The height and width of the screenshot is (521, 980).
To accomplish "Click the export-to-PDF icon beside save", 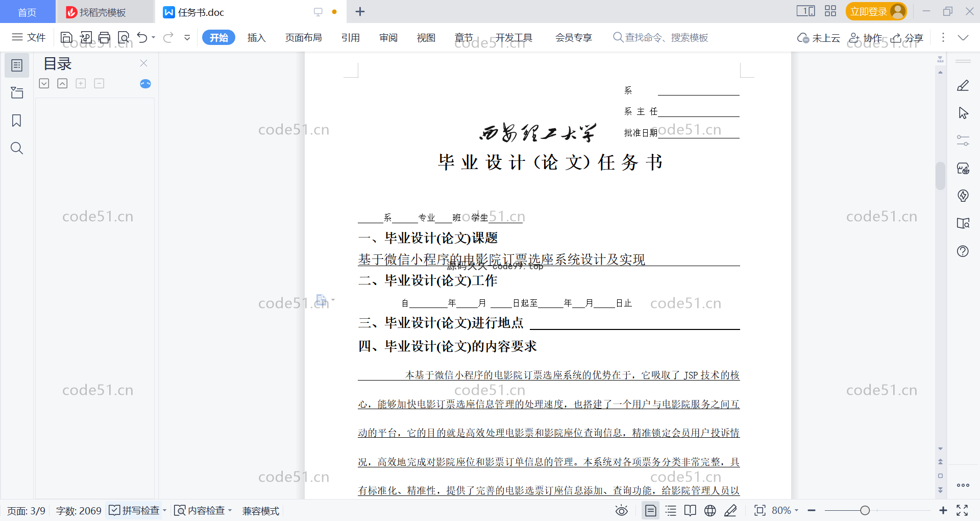I will click(x=86, y=37).
